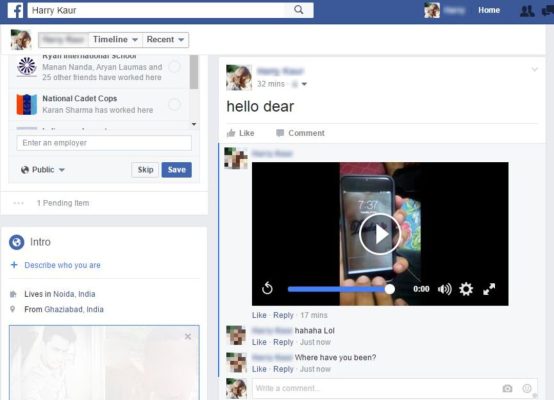Reply to the 'Where have you been?' comment
This screenshot has width=554, height=400.
(x=283, y=369)
